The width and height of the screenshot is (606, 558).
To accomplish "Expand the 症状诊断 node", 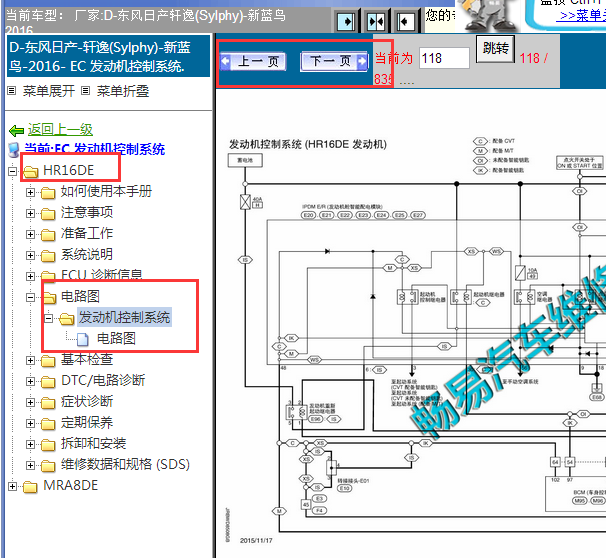I will pyautogui.click(x=30, y=403).
